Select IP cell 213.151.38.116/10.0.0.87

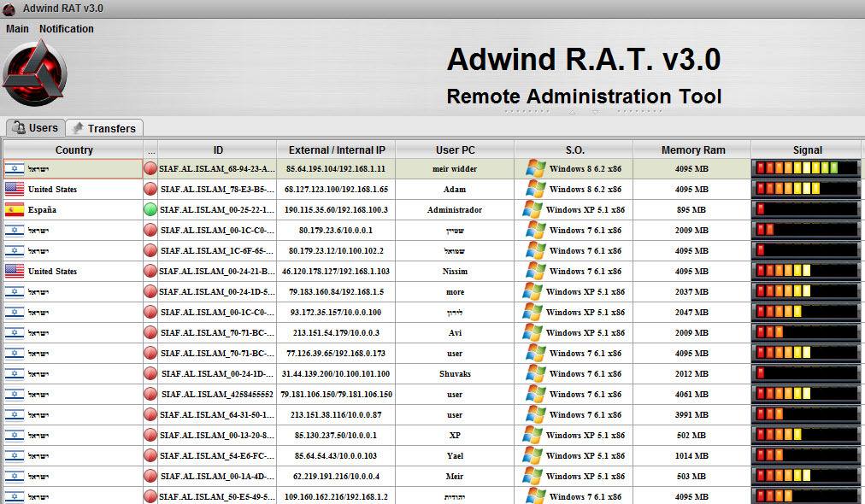click(x=336, y=414)
